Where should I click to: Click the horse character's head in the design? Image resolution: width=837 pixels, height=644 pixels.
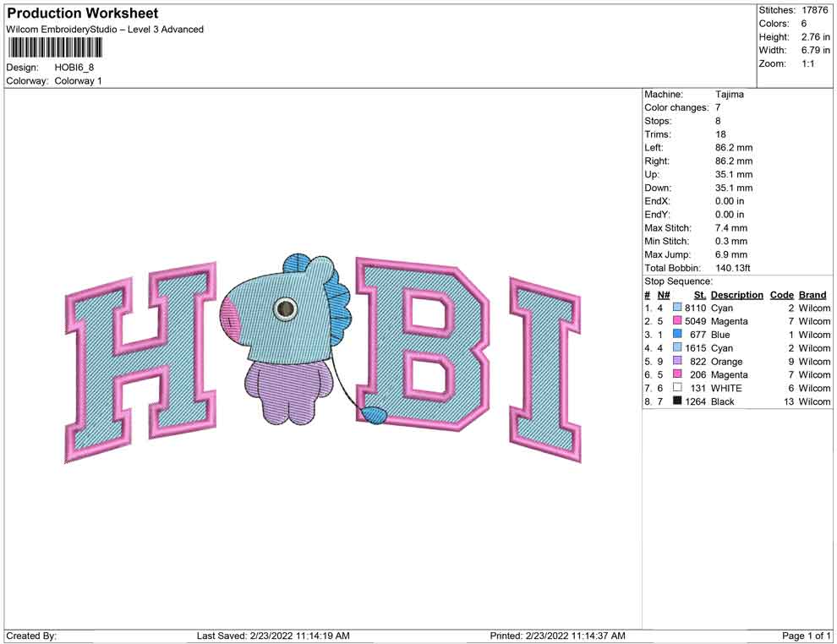coord(286,309)
